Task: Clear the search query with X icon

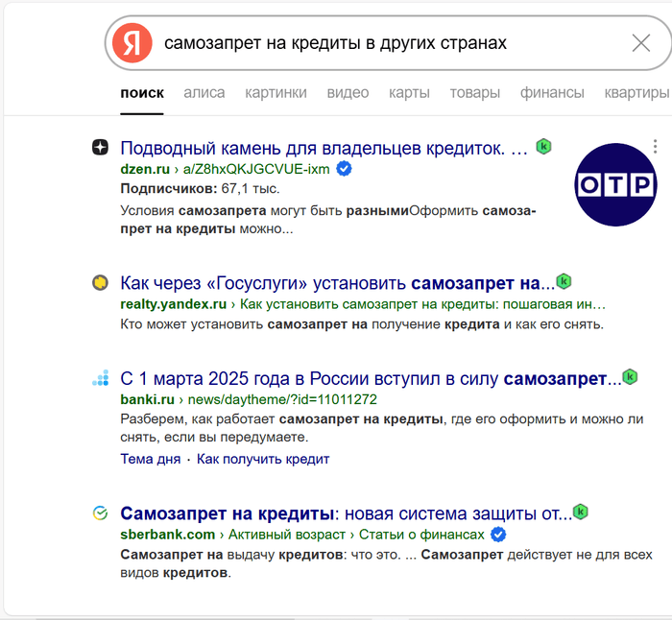Action: pyautogui.click(x=641, y=43)
